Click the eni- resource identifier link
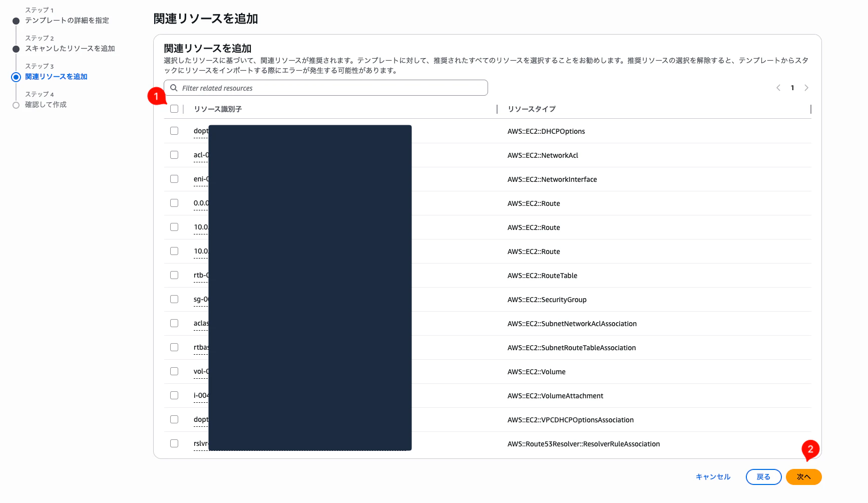Viewport: 868px width, 503px height. [x=201, y=179]
